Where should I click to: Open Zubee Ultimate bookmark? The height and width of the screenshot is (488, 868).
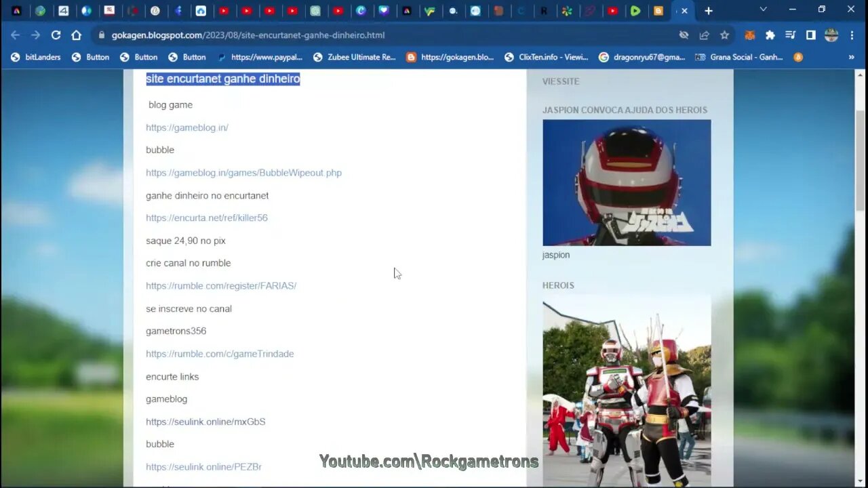tap(355, 57)
